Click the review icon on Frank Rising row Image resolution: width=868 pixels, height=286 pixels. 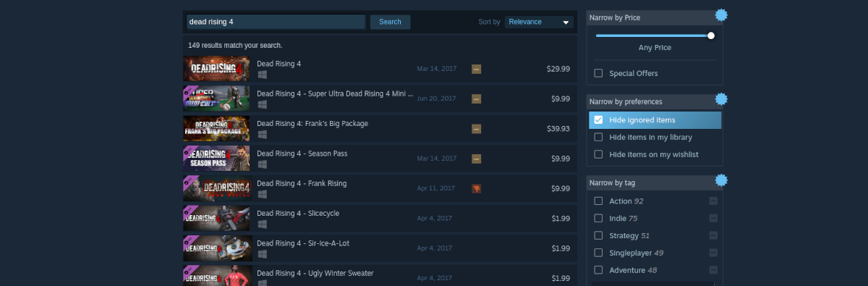(477, 188)
